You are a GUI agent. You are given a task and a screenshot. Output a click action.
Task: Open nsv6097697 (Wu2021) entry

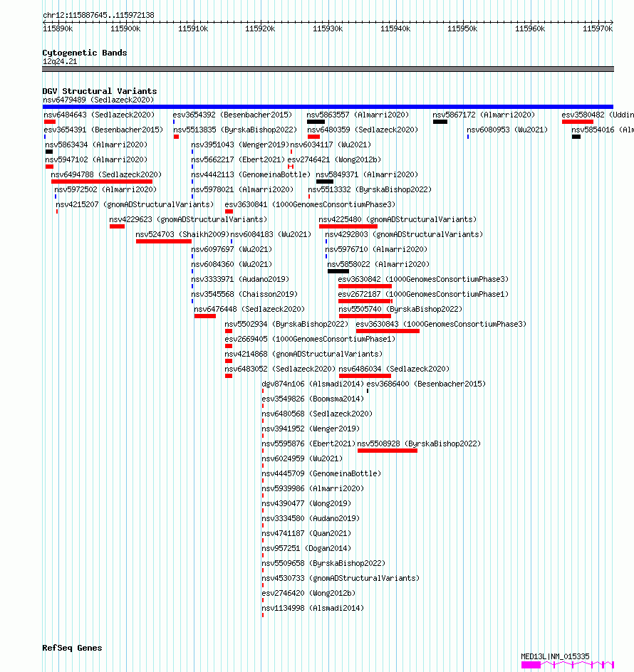click(x=232, y=250)
